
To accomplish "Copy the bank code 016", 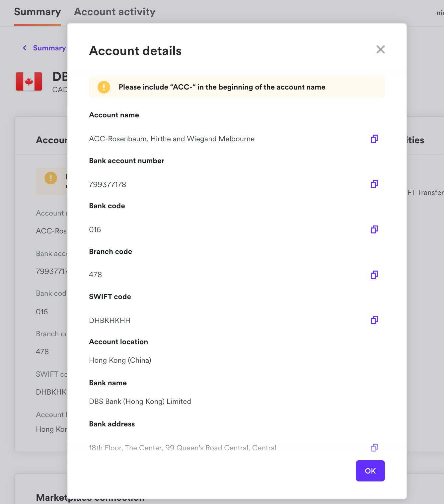I will [x=374, y=229].
